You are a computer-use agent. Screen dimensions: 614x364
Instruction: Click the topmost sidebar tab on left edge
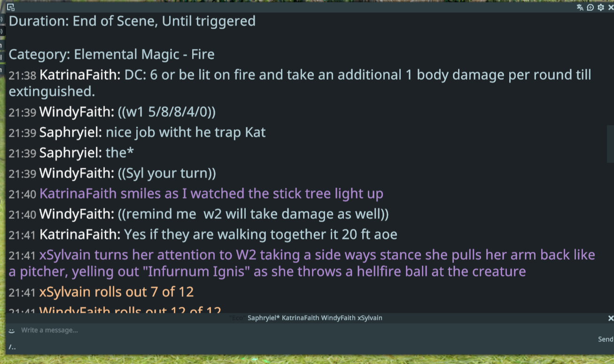coord(2,19)
